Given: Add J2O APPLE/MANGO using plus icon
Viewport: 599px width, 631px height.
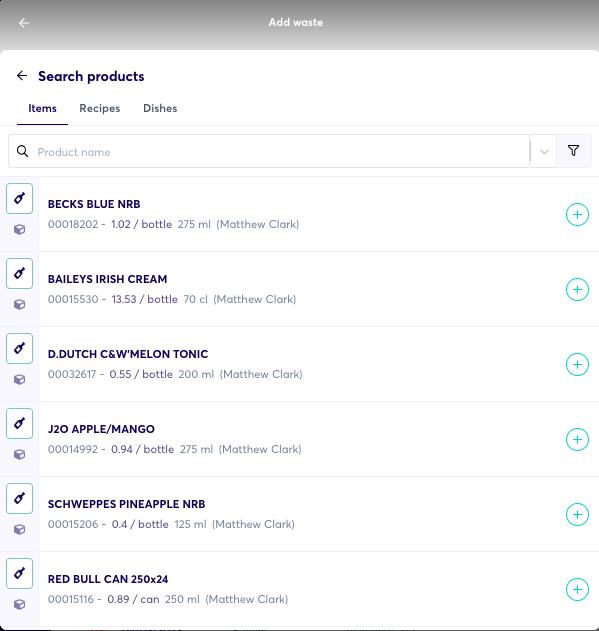Looking at the screenshot, I should [x=577, y=439].
